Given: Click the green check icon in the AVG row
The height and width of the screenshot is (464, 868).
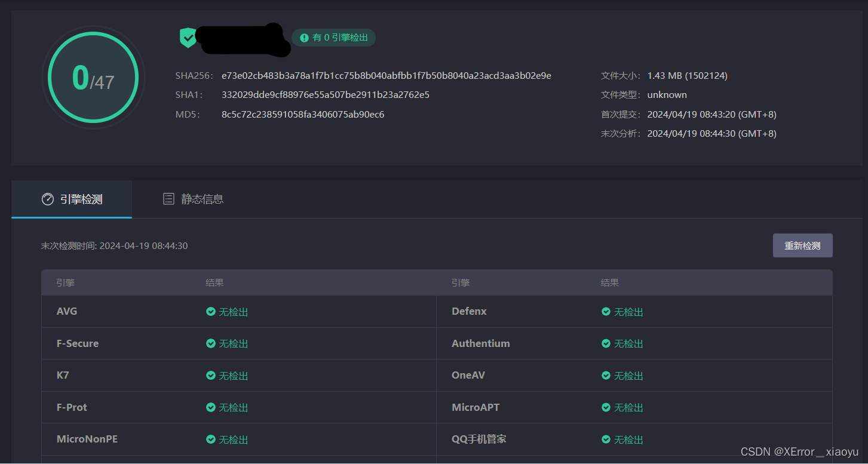Looking at the screenshot, I should point(210,312).
